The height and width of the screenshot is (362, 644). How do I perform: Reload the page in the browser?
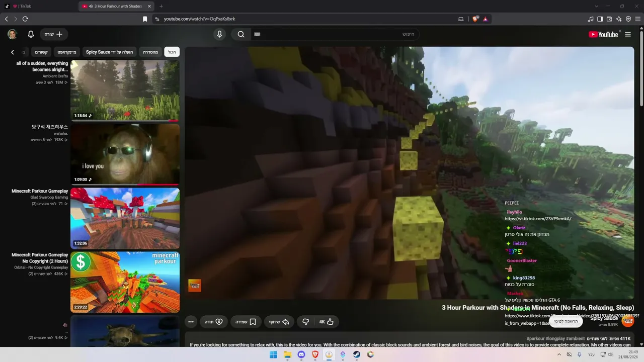[25, 19]
